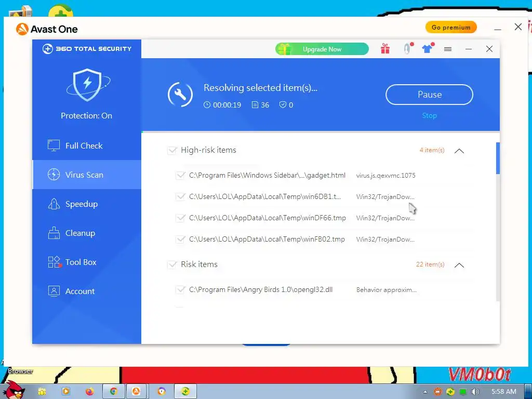This screenshot has height=399, width=532.
Task: Uncheck the win6DB1.t... item checkbox
Action: point(180,197)
